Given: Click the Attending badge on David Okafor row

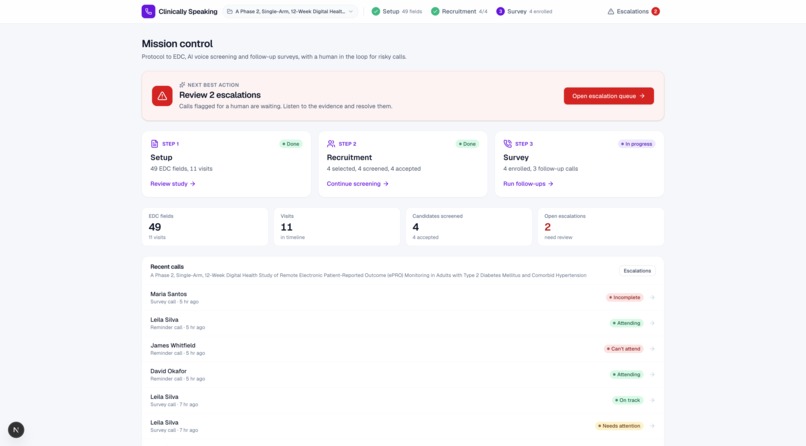Looking at the screenshot, I should (x=626, y=375).
